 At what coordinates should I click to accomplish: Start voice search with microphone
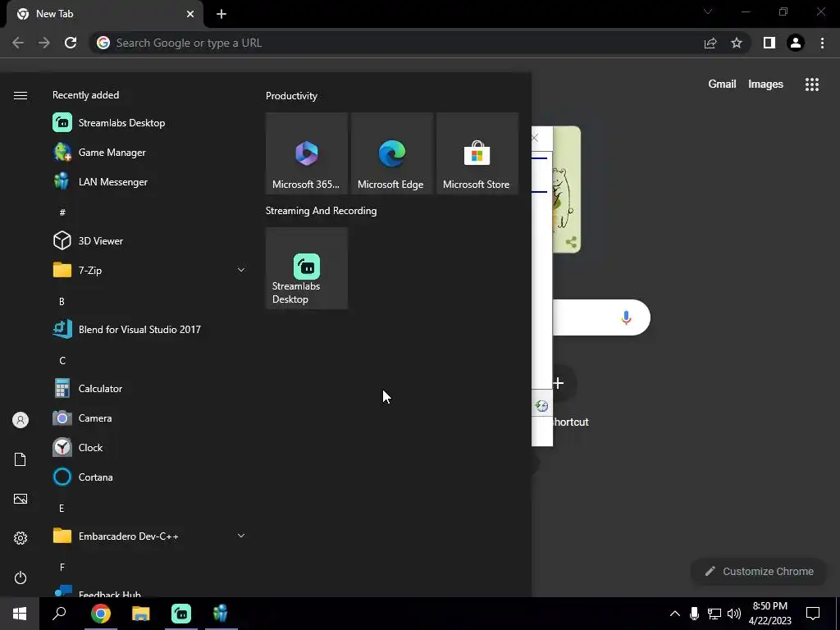[x=626, y=317]
